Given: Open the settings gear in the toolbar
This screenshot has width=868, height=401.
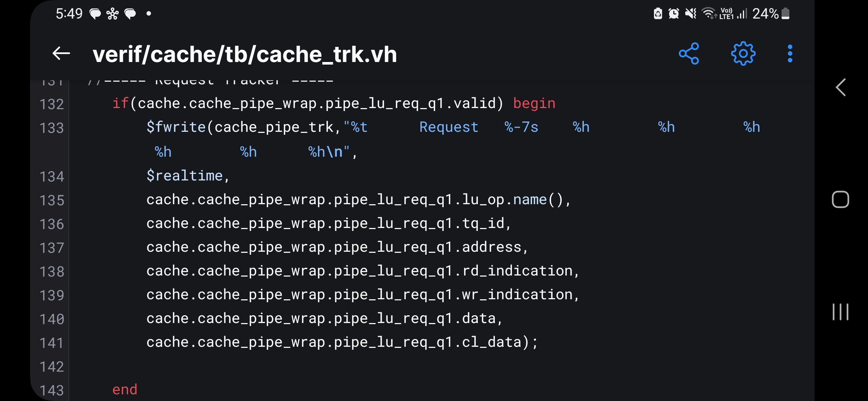Looking at the screenshot, I should point(743,54).
